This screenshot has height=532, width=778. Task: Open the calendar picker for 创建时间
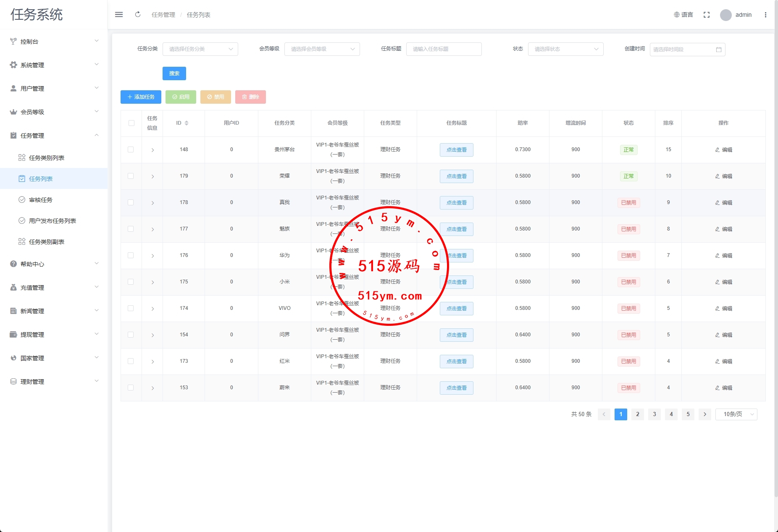tap(718, 50)
